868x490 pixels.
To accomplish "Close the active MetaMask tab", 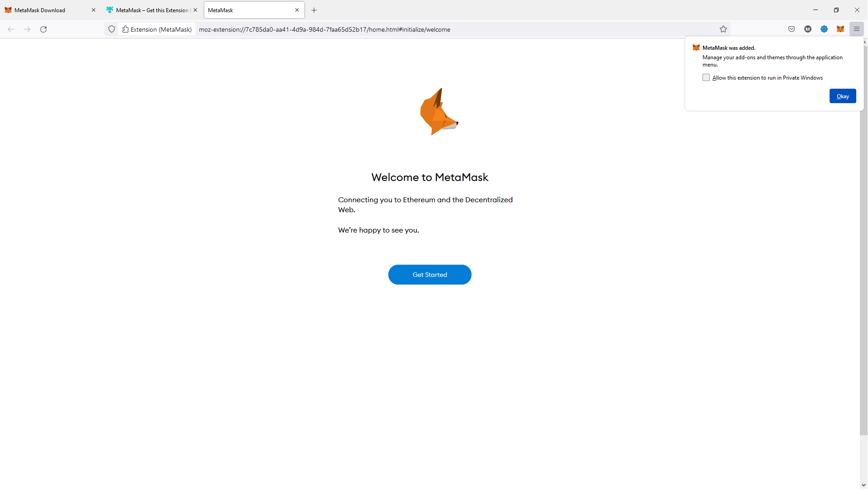I will click(x=297, y=10).
